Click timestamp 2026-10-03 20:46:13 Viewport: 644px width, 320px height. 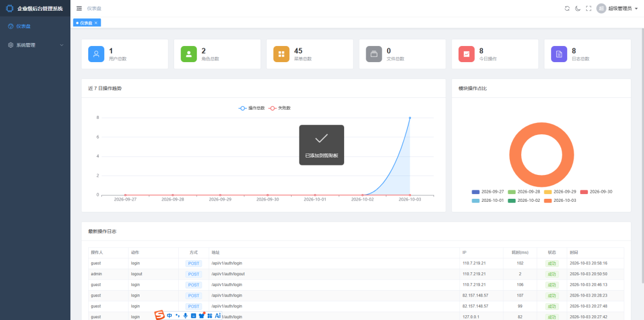tap(588, 285)
